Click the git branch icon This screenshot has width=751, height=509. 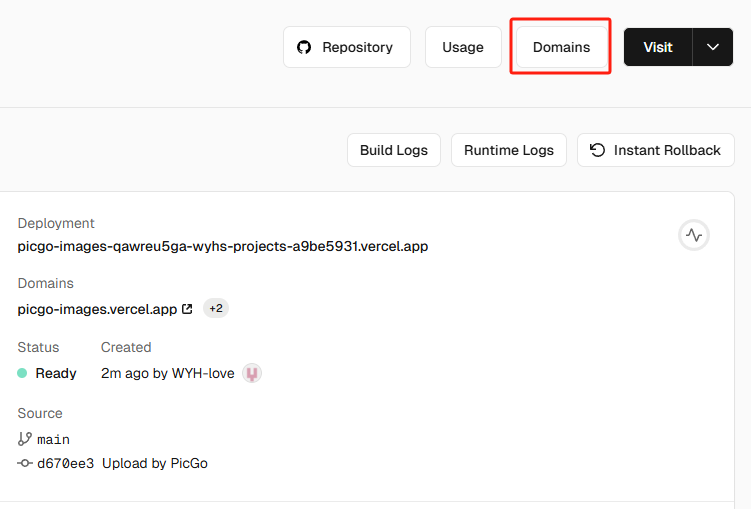(25, 439)
